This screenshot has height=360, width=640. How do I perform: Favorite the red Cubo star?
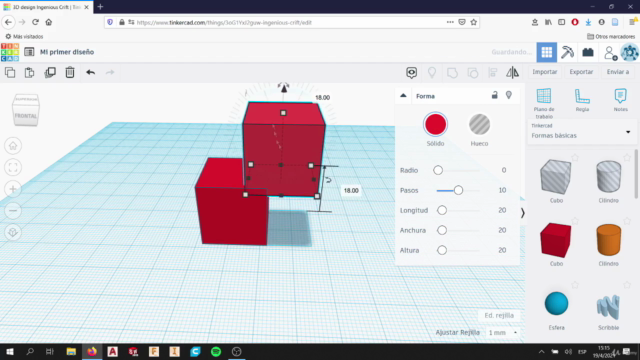click(575, 221)
